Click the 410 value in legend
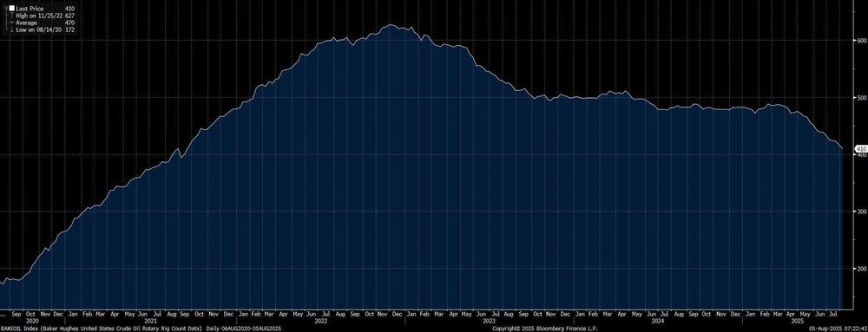Screen dimensions: 868x332 pos(69,9)
